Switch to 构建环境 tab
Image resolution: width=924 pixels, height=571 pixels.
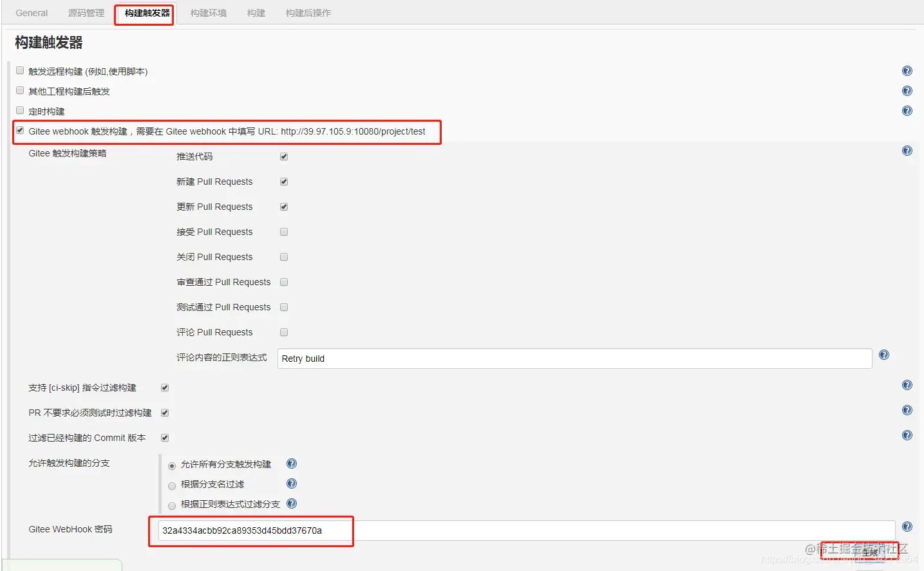click(209, 13)
